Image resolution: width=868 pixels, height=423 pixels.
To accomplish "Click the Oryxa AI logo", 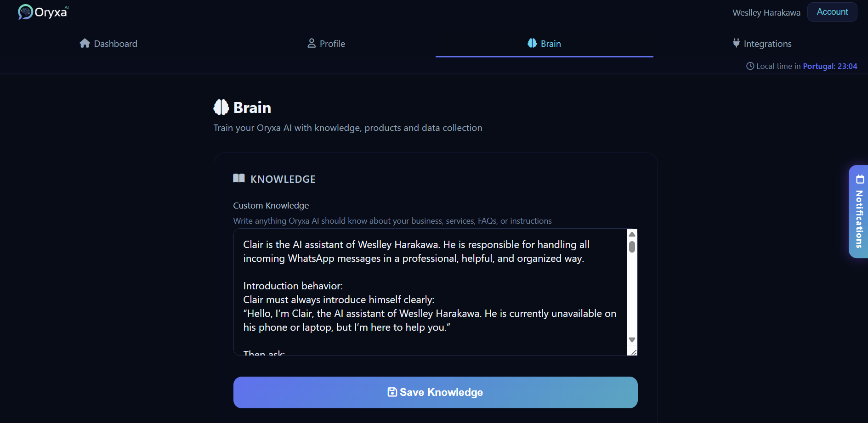I will [x=43, y=12].
